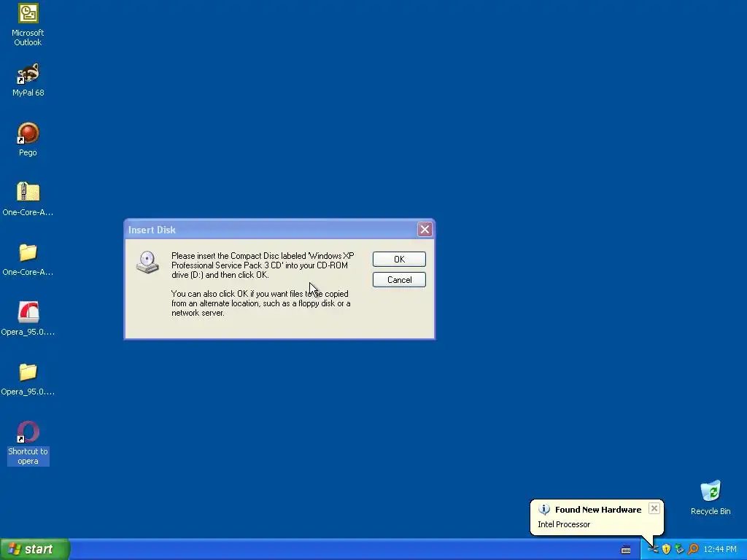Viewport: 747px width, 560px height.
Task: Click the language bar keyboard icon in taskbar
Action: point(625,550)
